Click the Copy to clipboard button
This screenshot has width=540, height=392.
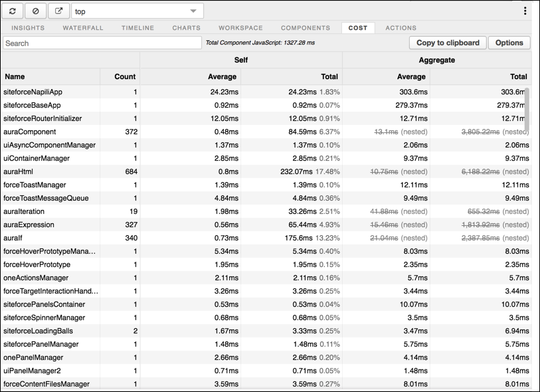click(448, 43)
